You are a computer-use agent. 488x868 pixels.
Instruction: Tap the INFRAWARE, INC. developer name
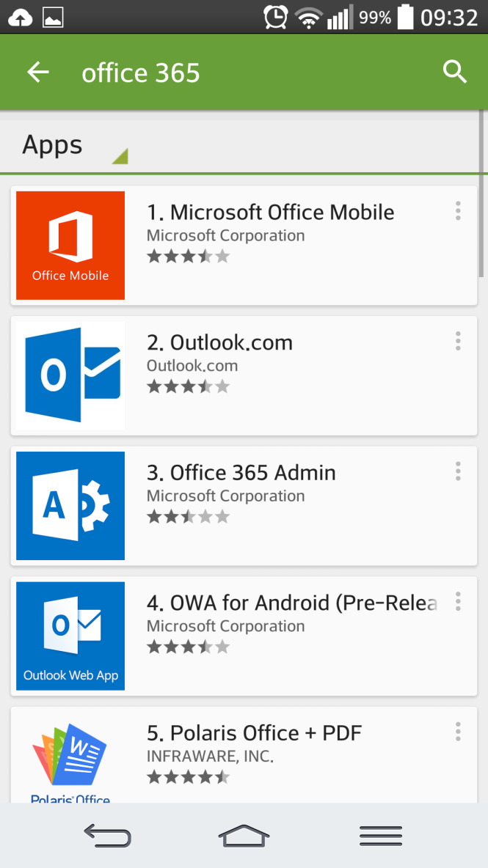pos(210,756)
